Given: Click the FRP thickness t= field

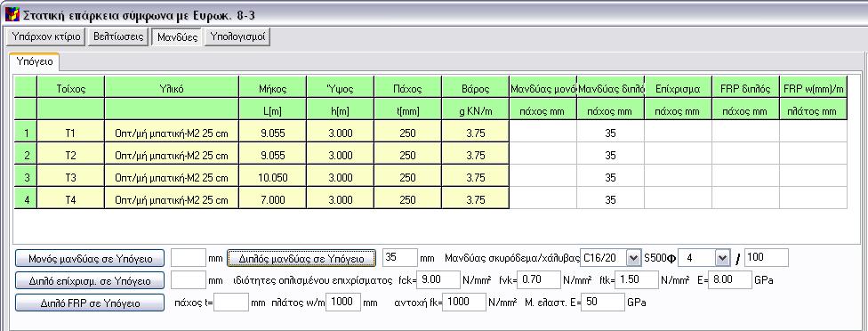Looking at the screenshot, I should [x=231, y=303].
